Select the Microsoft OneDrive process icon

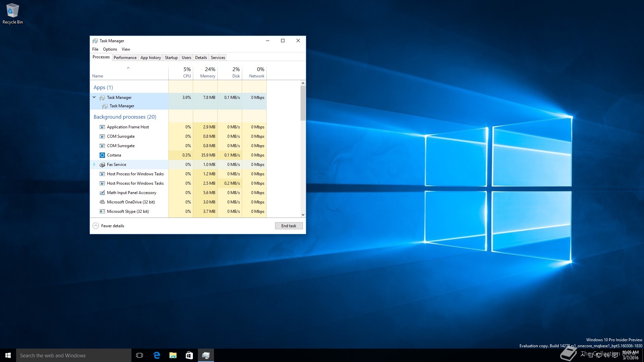point(102,202)
